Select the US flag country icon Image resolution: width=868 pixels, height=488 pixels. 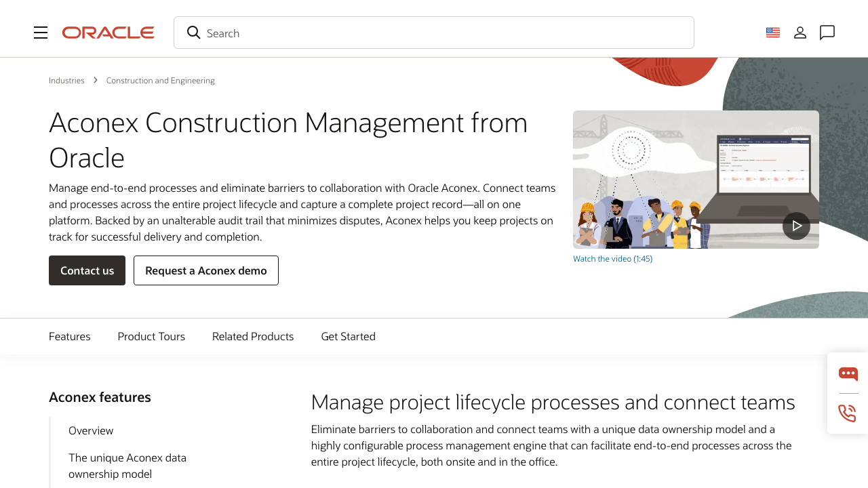point(772,31)
